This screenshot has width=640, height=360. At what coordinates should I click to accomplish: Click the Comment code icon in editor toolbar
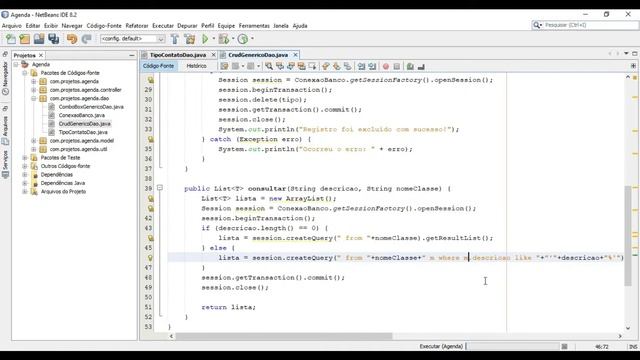(x=411, y=66)
